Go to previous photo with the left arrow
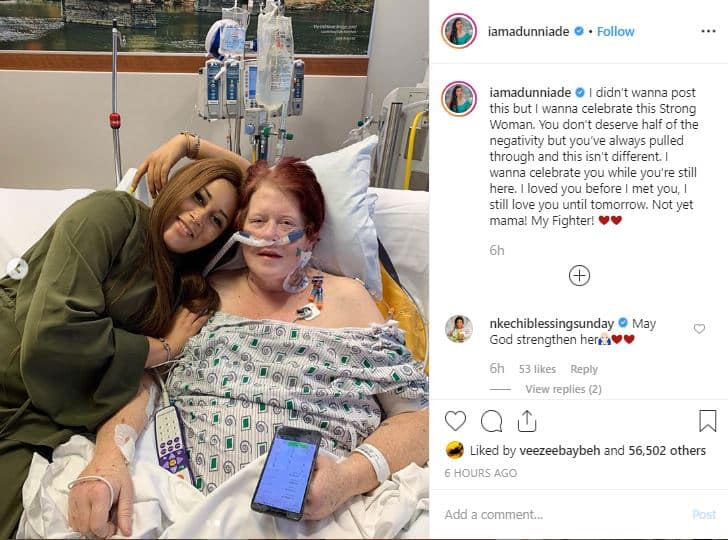Viewport: 728px width, 540px height. click(19, 269)
